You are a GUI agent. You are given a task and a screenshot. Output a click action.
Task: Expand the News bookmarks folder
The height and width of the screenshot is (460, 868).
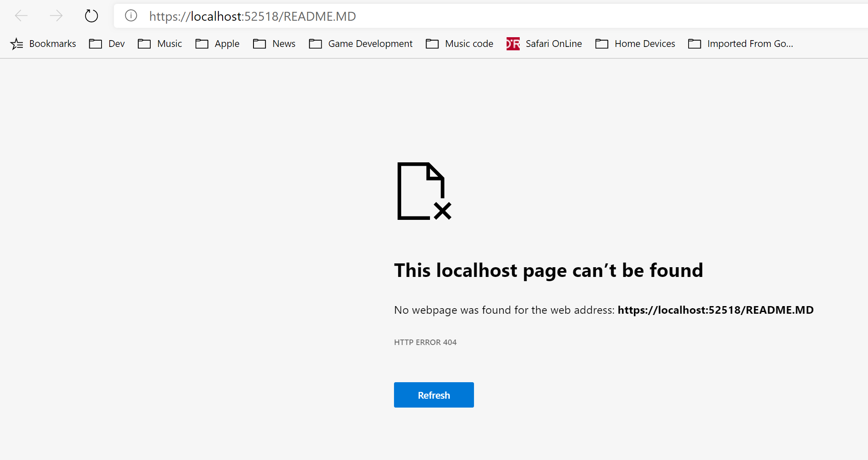point(274,44)
